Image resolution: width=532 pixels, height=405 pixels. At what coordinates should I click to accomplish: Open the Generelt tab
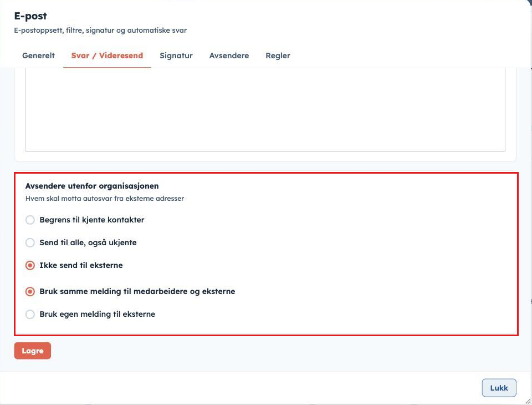[x=38, y=55]
